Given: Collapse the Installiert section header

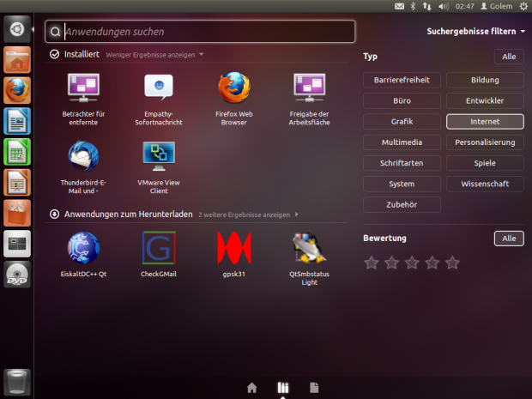Looking at the screenshot, I should click(75, 54).
